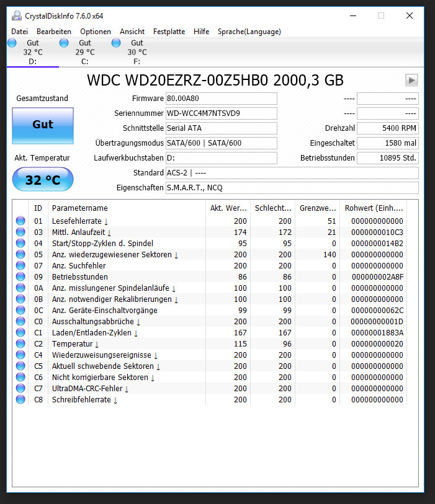Click status orb for Aktuell schwebende Sektoren
The height and width of the screenshot is (504, 435).
[20, 366]
